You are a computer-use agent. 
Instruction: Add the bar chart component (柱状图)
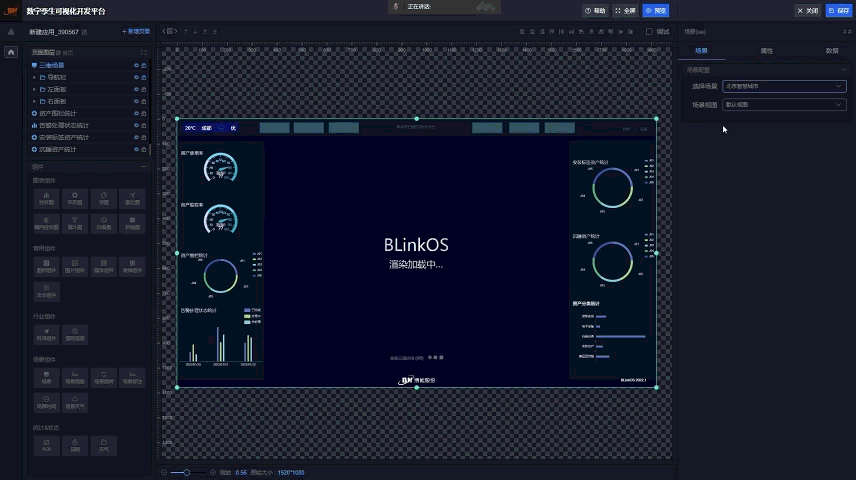(46, 197)
